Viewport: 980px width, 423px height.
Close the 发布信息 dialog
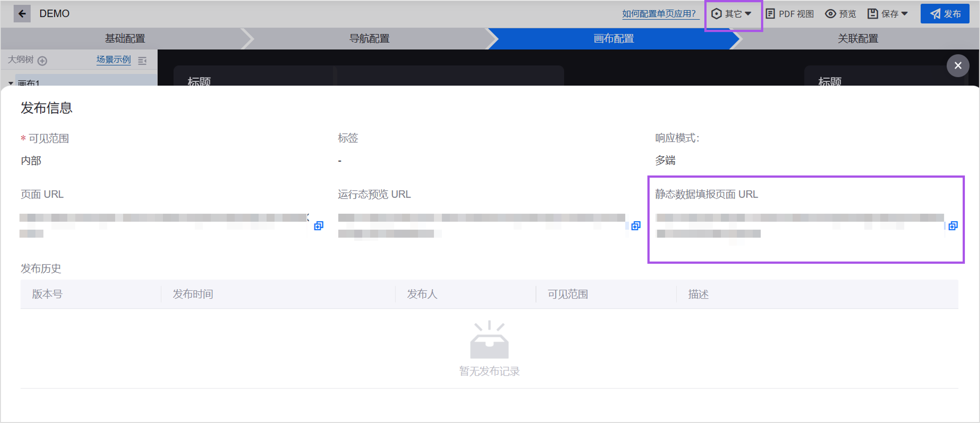coord(958,65)
